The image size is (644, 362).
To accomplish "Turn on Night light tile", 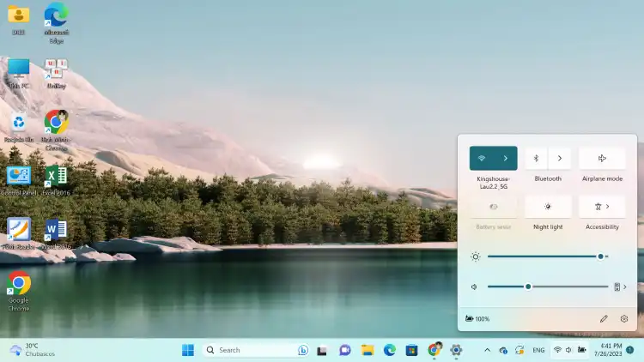I will point(548,207).
